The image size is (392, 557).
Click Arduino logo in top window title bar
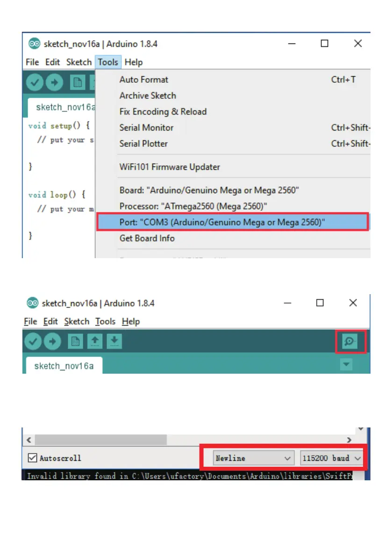(35, 43)
